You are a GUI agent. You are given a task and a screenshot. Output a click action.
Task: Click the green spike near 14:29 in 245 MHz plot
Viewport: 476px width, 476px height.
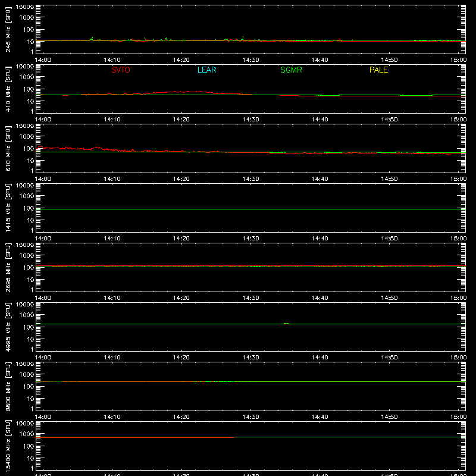tap(243, 37)
